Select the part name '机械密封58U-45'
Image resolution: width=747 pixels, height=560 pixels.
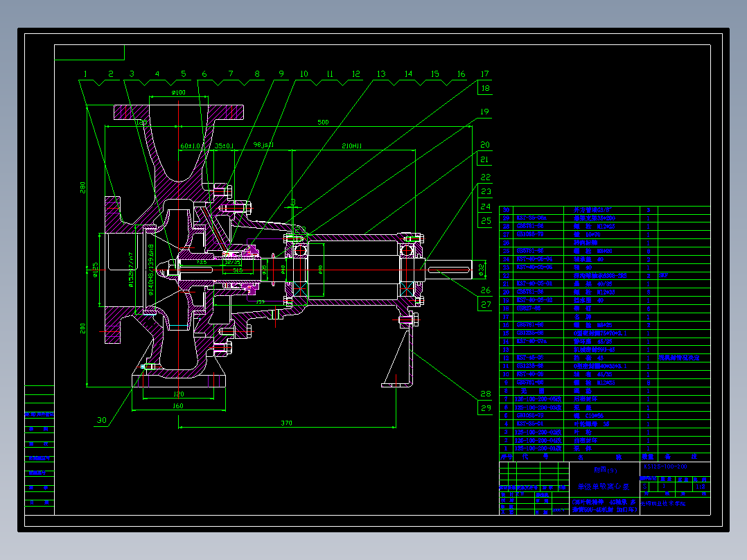pos(594,349)
